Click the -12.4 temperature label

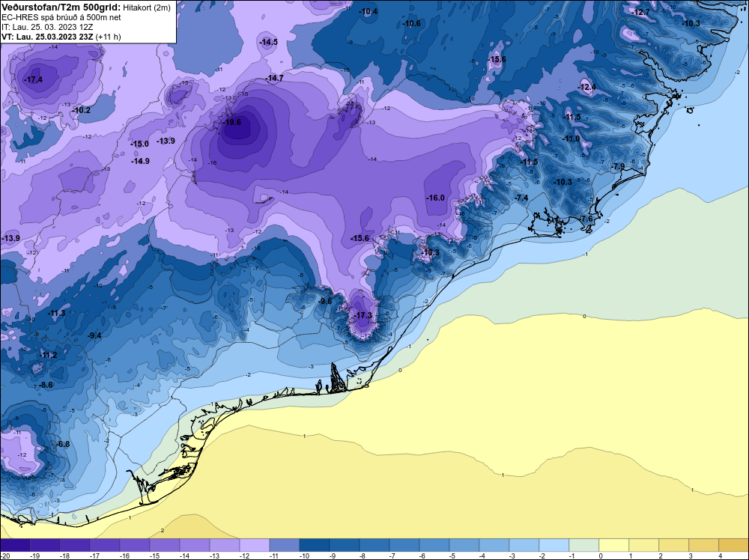587,88
